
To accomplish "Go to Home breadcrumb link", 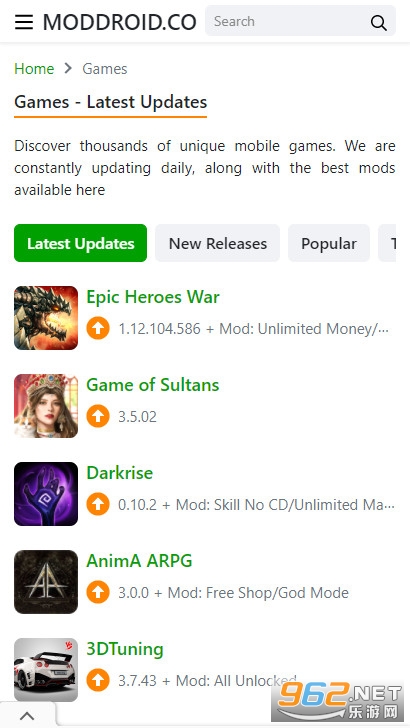I will coord(34,69).
